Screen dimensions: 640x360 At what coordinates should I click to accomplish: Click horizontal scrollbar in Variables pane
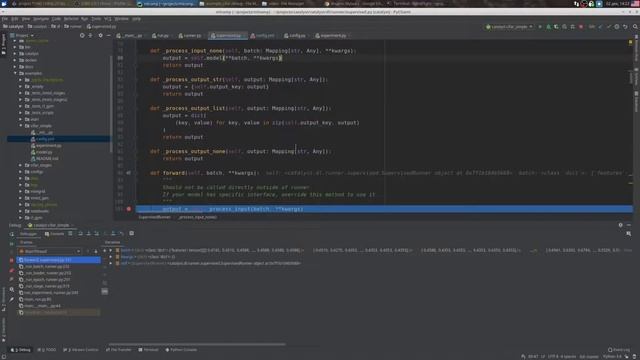[197, 344]
